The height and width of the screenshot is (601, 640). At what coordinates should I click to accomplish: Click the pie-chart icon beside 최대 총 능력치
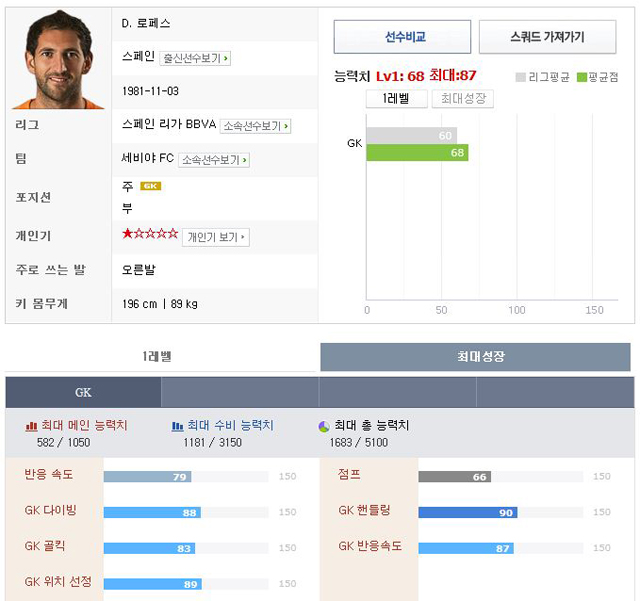[x=324, y=427]
